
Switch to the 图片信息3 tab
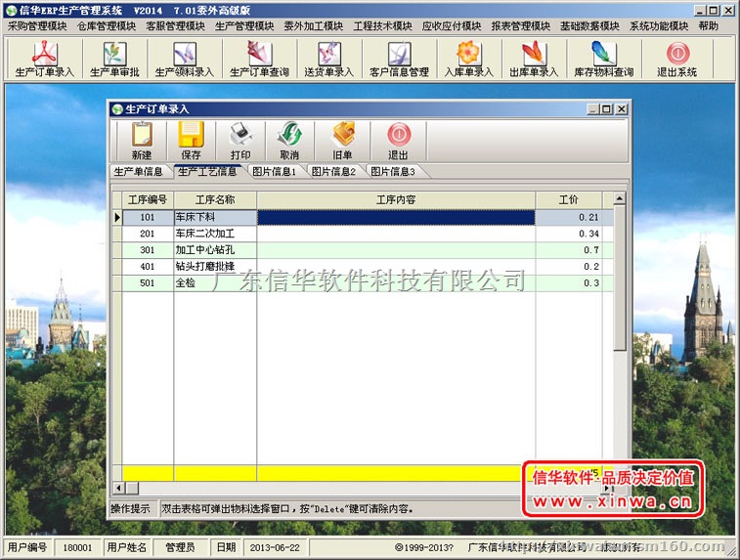point(393,172)
